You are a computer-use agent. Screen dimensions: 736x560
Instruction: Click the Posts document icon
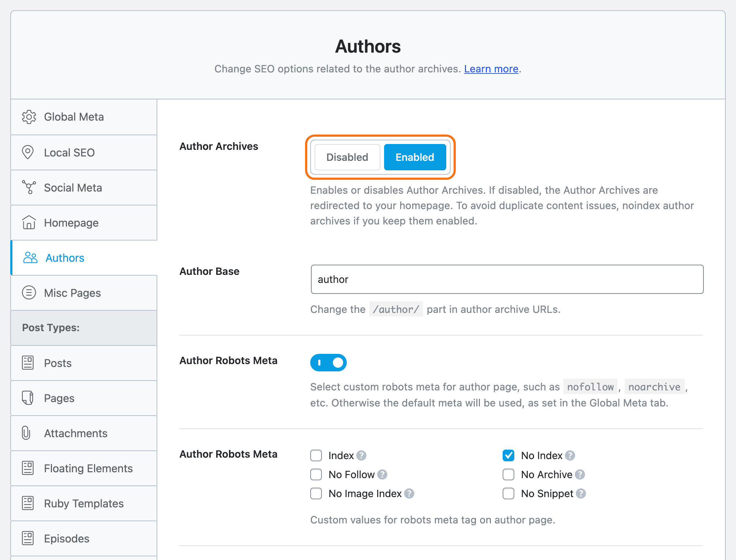28,363
